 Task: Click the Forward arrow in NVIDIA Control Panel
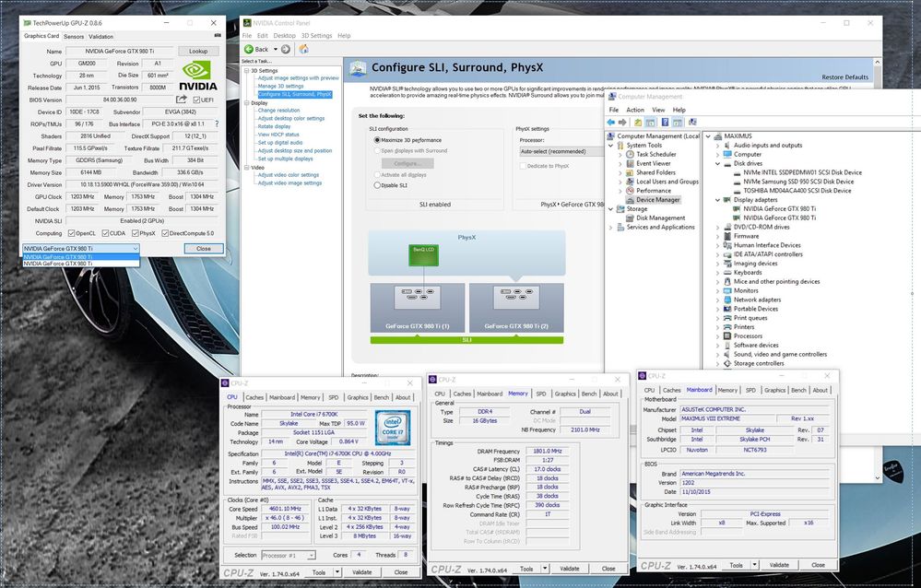[x=286, y=50]
